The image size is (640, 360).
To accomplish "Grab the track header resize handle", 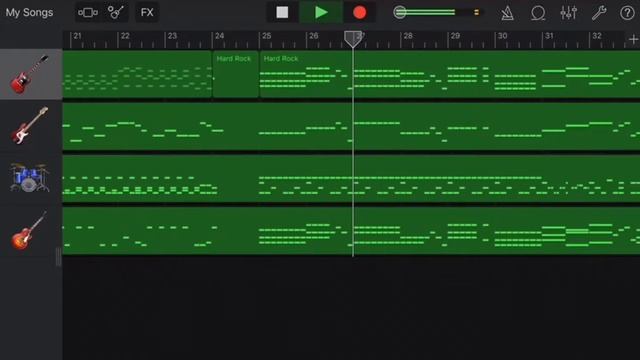I will pyautogui.click(x=58, y=257).
